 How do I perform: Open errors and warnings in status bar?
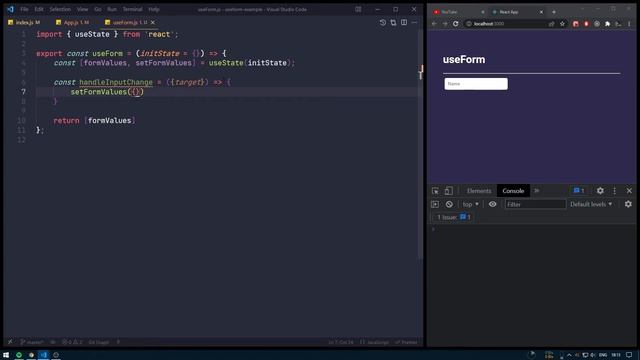point(72,342)
